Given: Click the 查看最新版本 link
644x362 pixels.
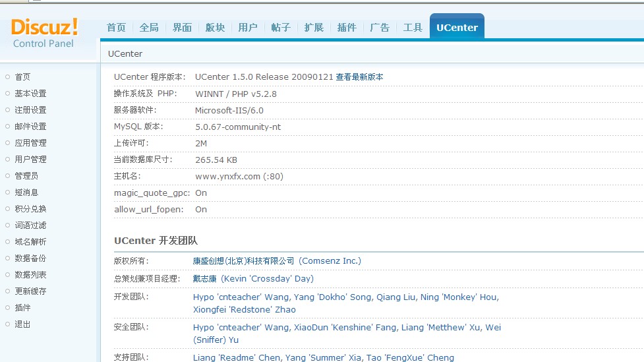Looking at the screenshot, I should click(x=359, y=77).
